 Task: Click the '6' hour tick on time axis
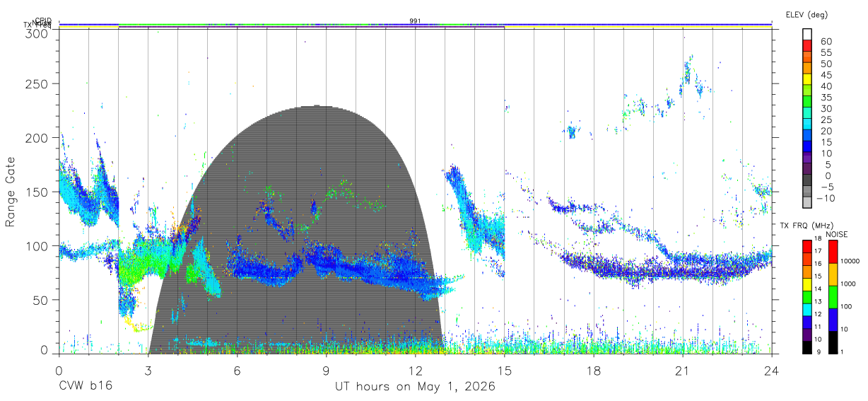coord(237,371)
